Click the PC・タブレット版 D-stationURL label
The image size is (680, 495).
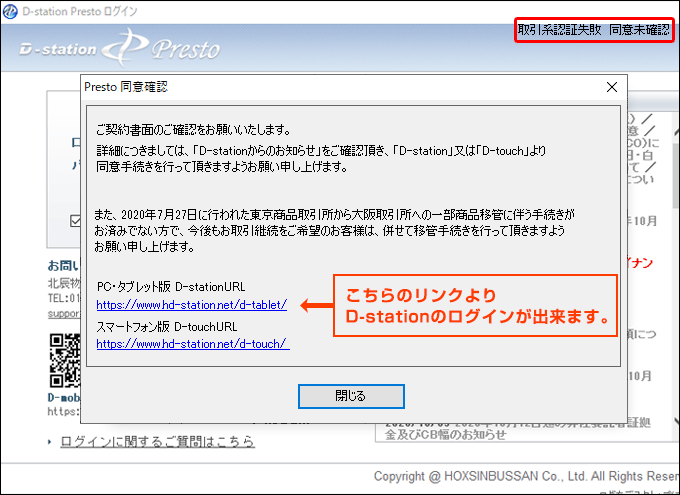pyautogui.click(x=170, y=287)
